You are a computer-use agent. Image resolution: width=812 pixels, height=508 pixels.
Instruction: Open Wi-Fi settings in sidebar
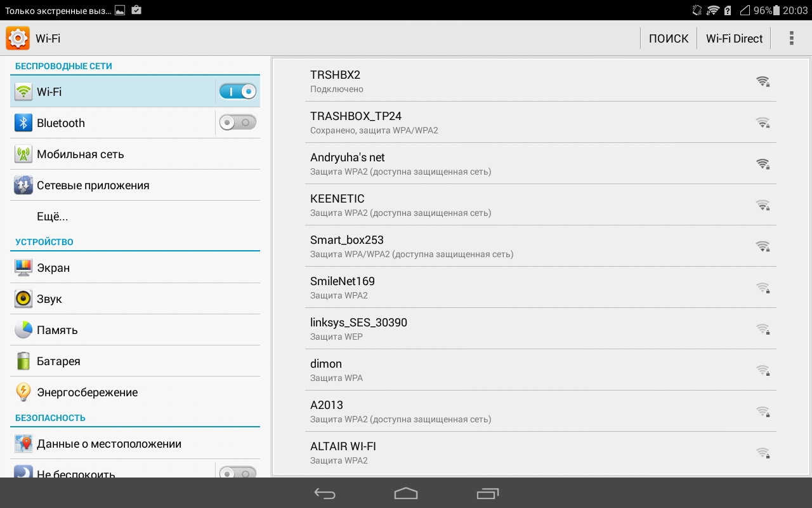pyautogui.click(x=135, y=91)
